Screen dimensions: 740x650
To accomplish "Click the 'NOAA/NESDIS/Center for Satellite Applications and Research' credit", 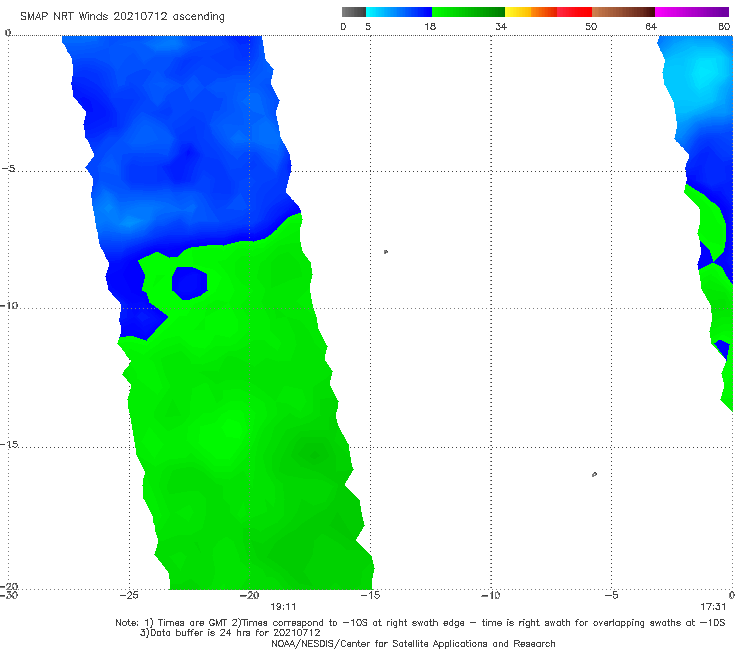I will pyautogui.click(x=413, y=643).
